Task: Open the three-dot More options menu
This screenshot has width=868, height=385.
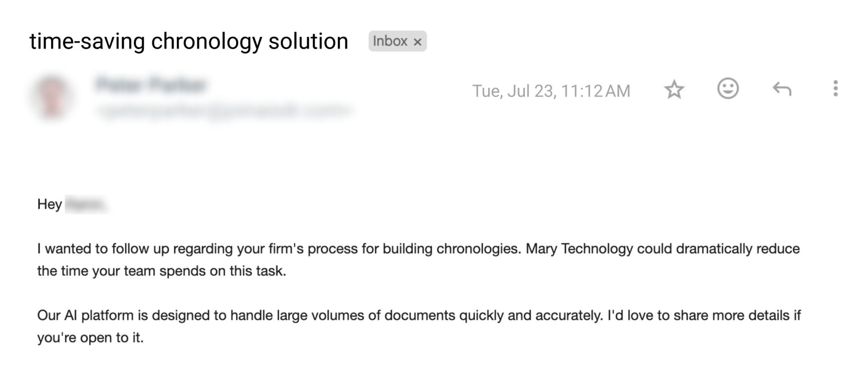Action: (835, 89)
